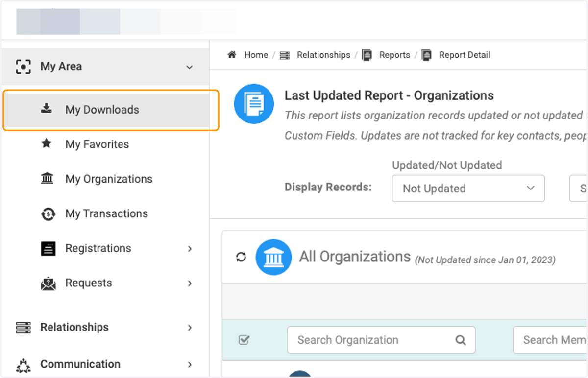The image size is (588, 378).
Task: Click the My Transactions dollar icon
Action: (48, 213)
